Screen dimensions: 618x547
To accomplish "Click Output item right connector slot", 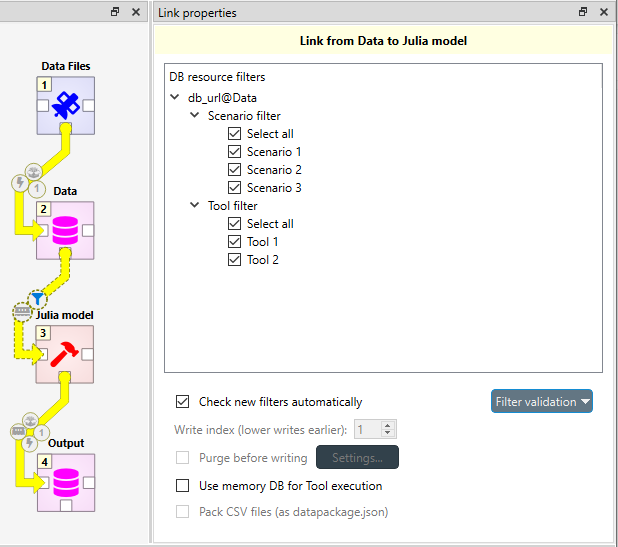I will tap(89, 483).
